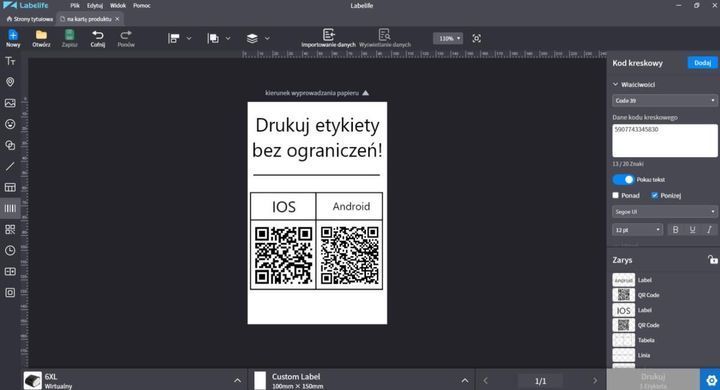Viewport: 720px width, 390px height.
Task: Select the date/time clock tool
Action: [10, 250]
